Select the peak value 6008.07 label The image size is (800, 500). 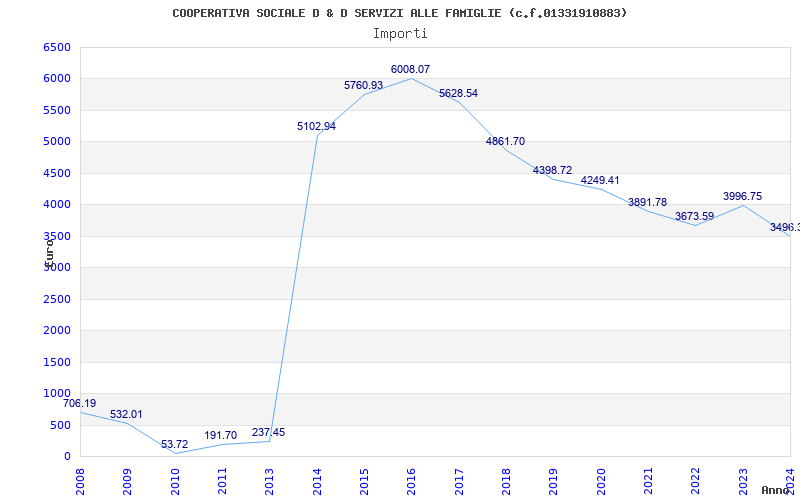coord(411,69)
